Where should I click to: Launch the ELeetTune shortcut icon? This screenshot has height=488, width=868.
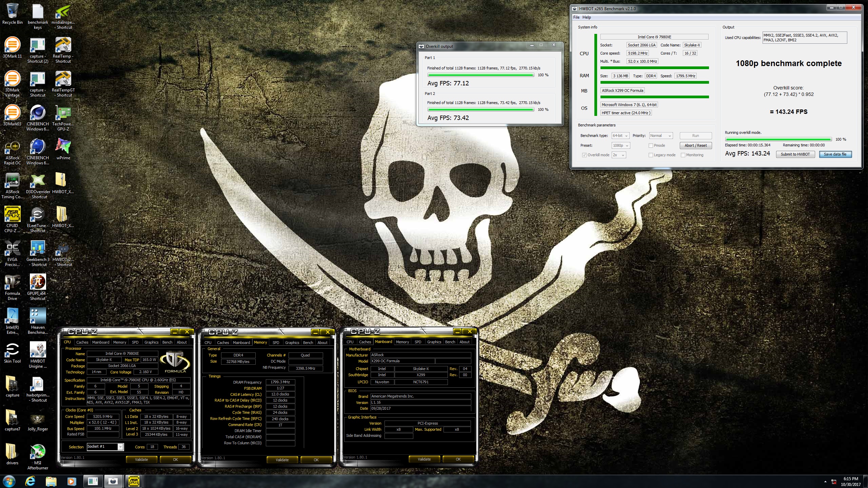point(38,220)
